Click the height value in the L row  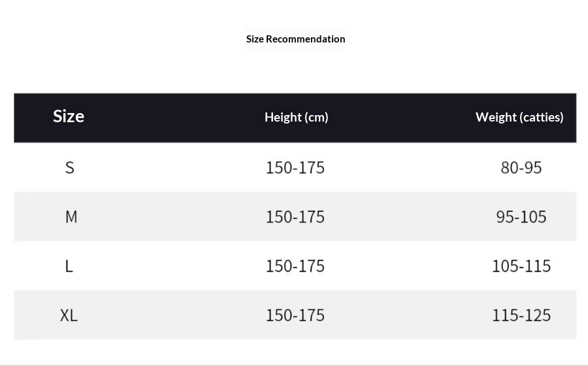point(295,266)
